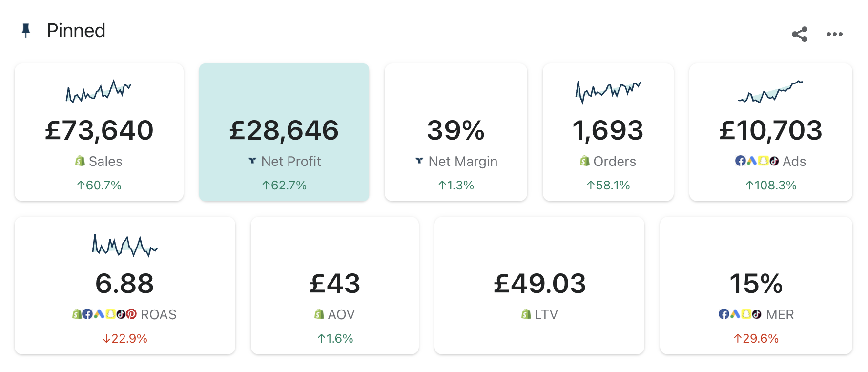Click the 6.88 ROAS value
Viewport: 868px width, 372px height.
coord(124,284)
